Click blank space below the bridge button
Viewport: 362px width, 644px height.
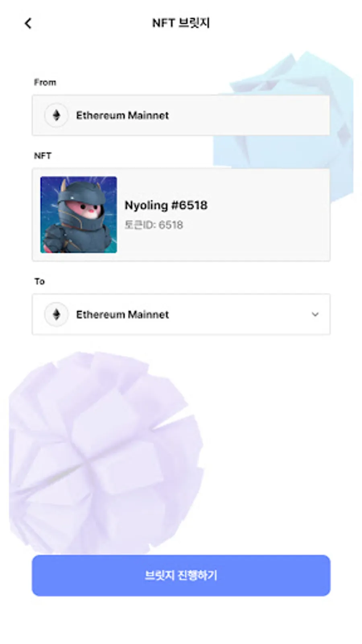click(181, 620)
